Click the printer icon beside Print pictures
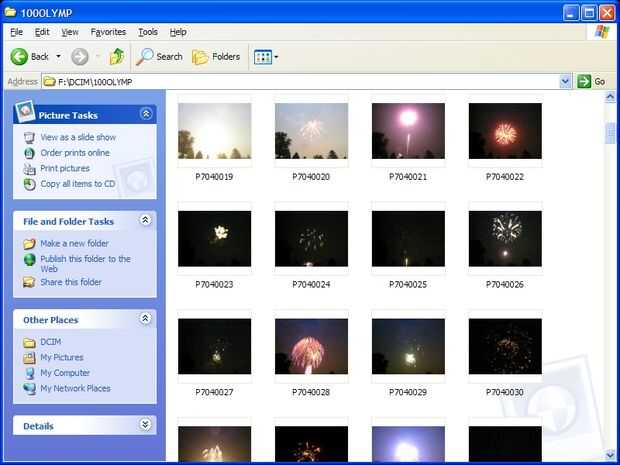620x465 pixels. (x=29, y=169)
